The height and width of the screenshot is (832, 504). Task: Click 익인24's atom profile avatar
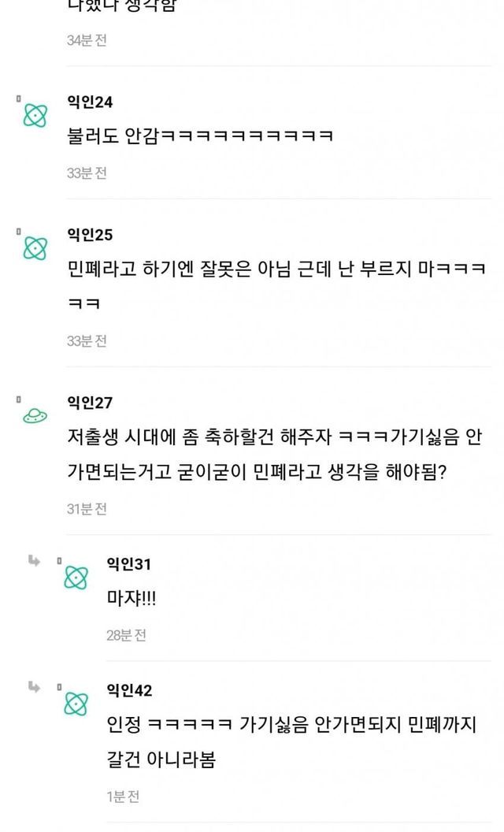(35, 117)
